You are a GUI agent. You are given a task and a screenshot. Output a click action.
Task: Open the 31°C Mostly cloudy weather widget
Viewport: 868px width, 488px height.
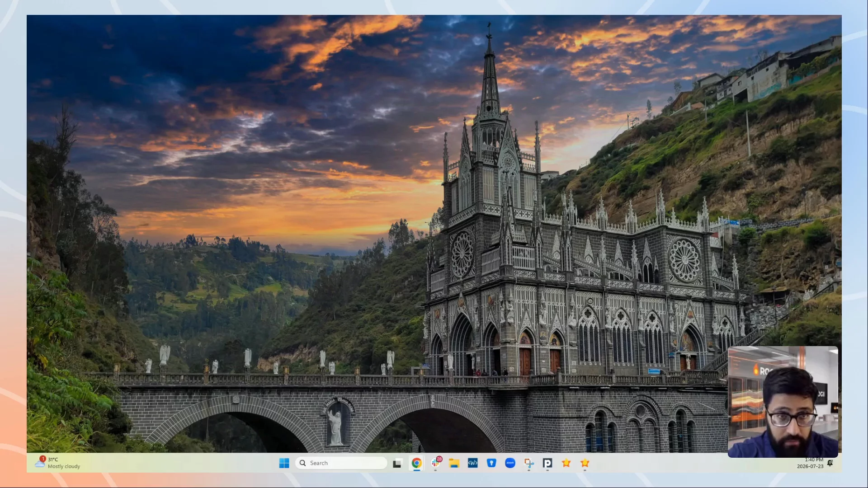(58, 463)
